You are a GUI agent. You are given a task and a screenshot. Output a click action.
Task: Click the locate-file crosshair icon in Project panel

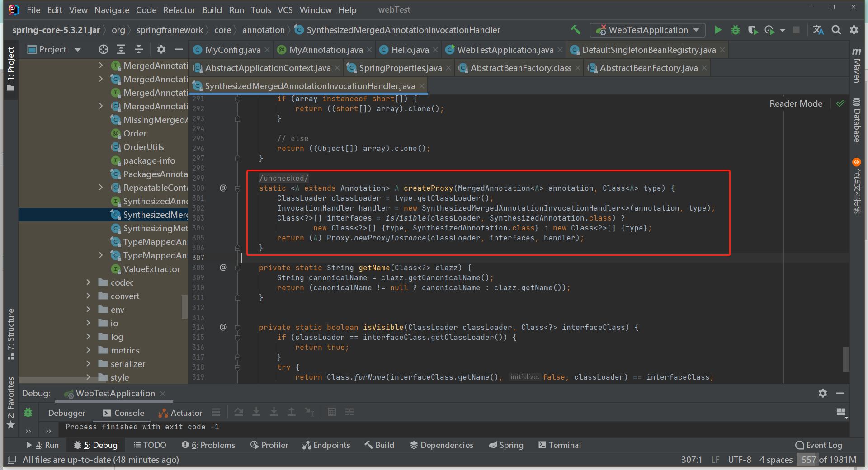pos(104,49)
